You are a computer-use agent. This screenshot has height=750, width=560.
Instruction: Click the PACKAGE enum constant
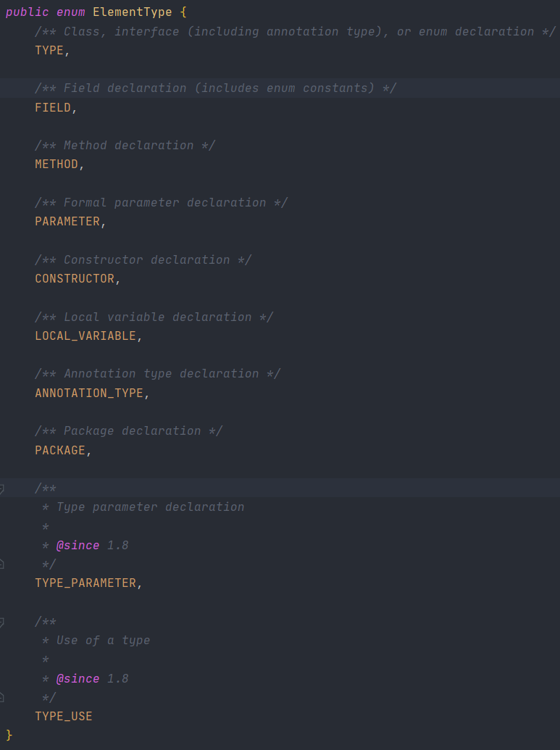point(60,450)
